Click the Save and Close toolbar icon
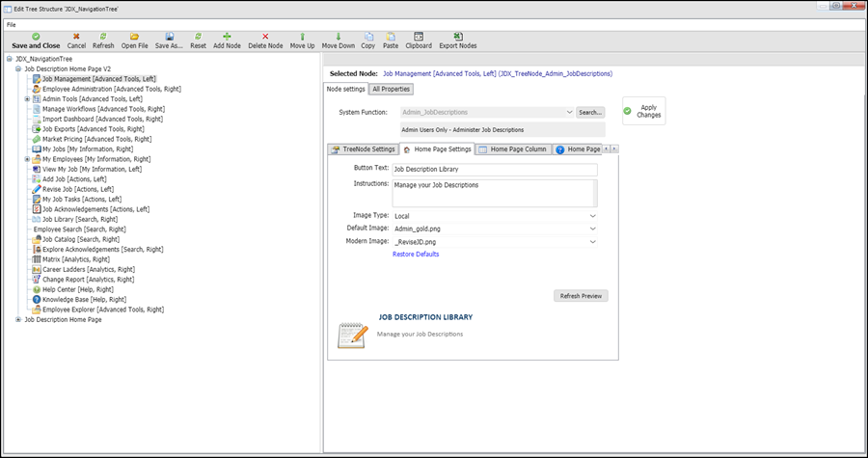Image resolution: width=868 pixels, height=458 pixels. (36, 36)
